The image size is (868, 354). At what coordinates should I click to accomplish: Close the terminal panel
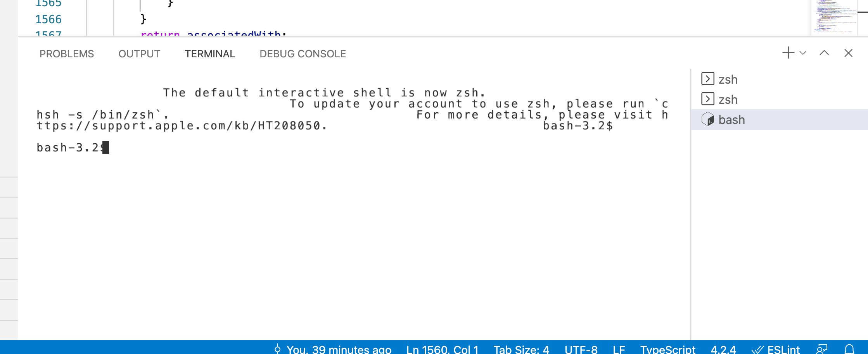pyautogui.click(x=848, y=53)
